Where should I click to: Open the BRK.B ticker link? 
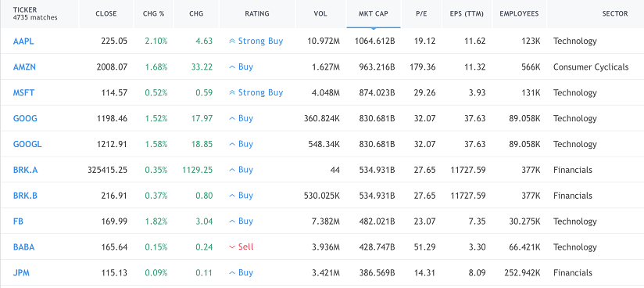click(25, 196)
